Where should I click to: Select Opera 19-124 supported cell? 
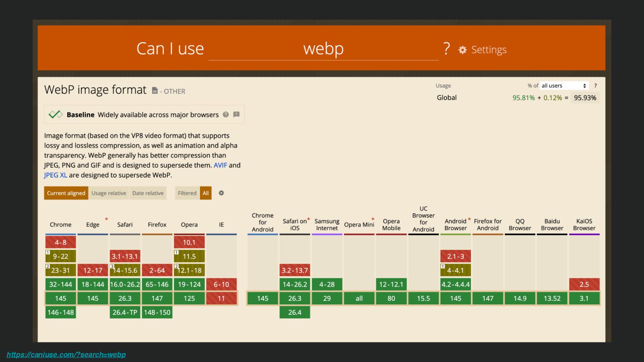(x=189, y=284)
